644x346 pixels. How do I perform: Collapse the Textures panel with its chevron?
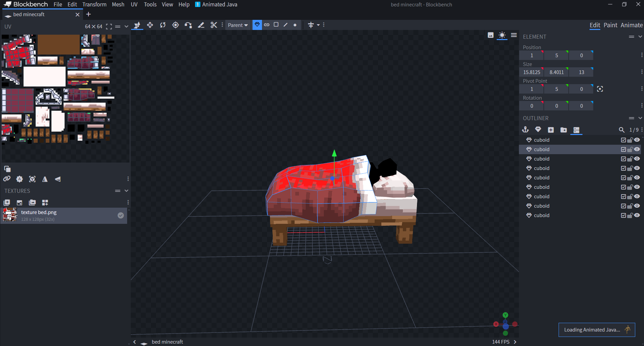[126, 191]
